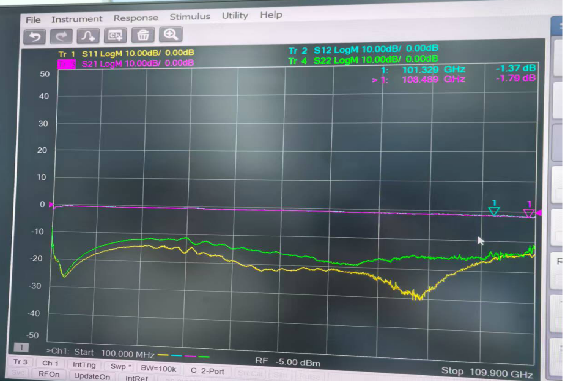Click the IntTrig status bar button

(x=84, y=365)
